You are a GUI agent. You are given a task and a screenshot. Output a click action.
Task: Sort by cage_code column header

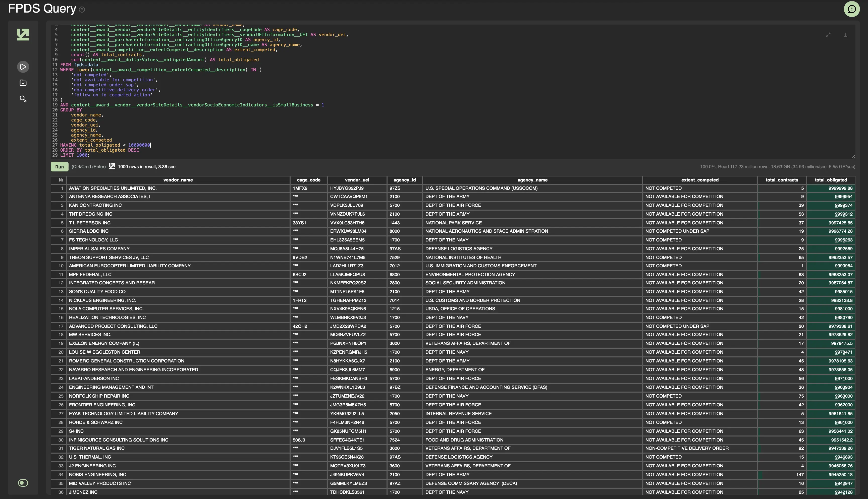click(308, 180)
